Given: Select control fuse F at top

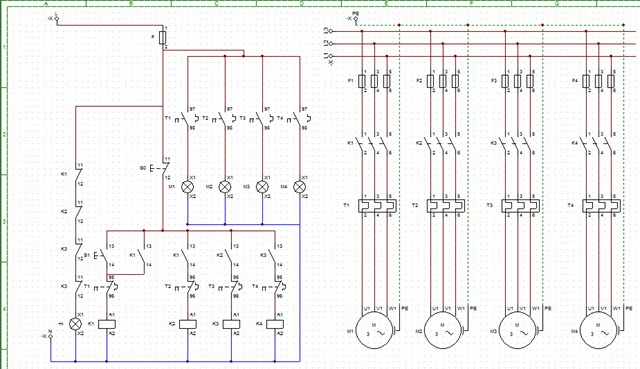Looking at the screenshot, I should pyautogui.click(x=163, y=38).
